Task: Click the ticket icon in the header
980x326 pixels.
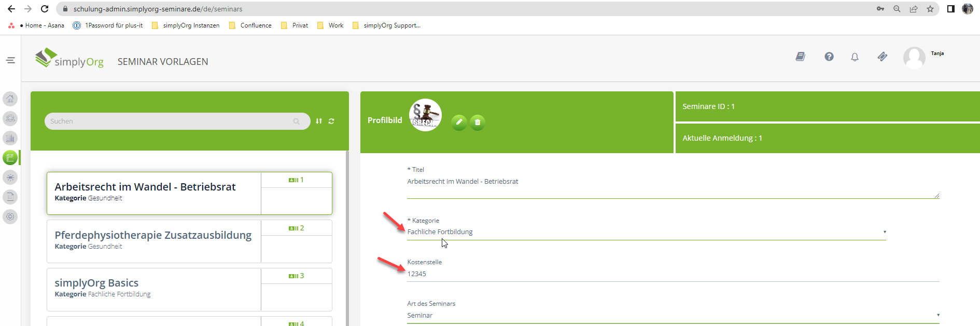Action: tap(882, 57)
